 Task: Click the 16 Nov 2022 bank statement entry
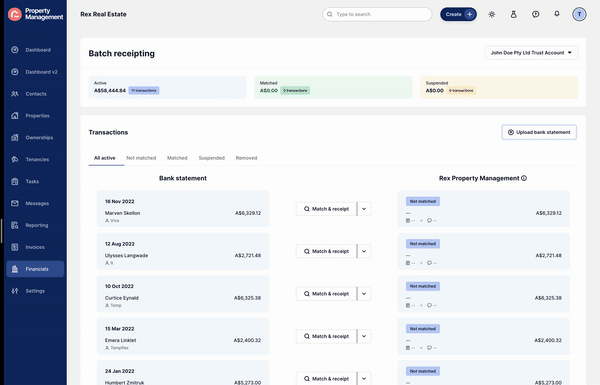coord(183,209)
